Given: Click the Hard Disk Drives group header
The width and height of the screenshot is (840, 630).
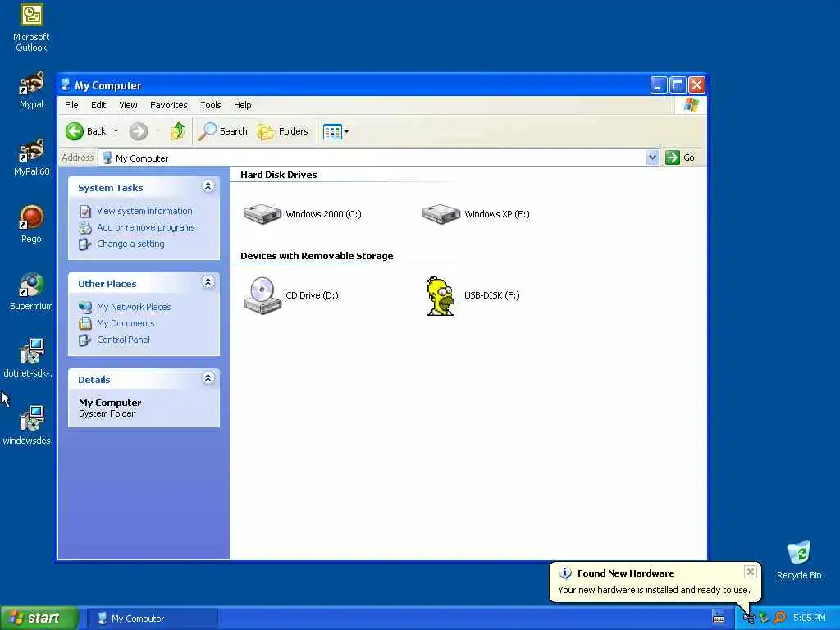Looking at the screenshot, I should pos(279,175).
